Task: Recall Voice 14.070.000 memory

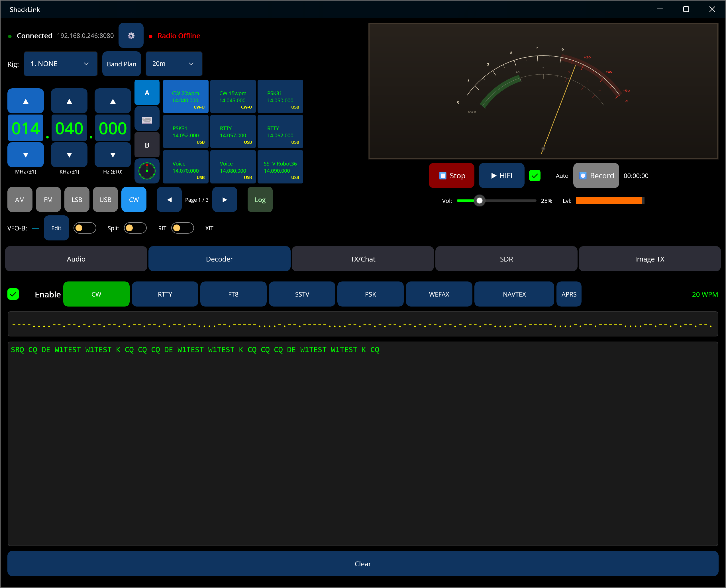Action: coord(186,167)
